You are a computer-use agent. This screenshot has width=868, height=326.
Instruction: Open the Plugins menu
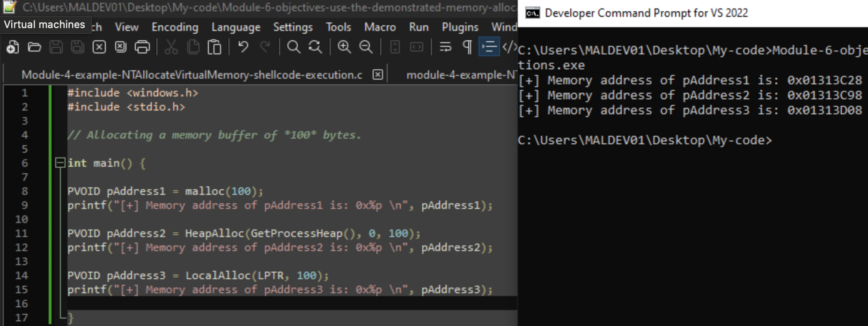pyautogui.click(x=460, y=27)
